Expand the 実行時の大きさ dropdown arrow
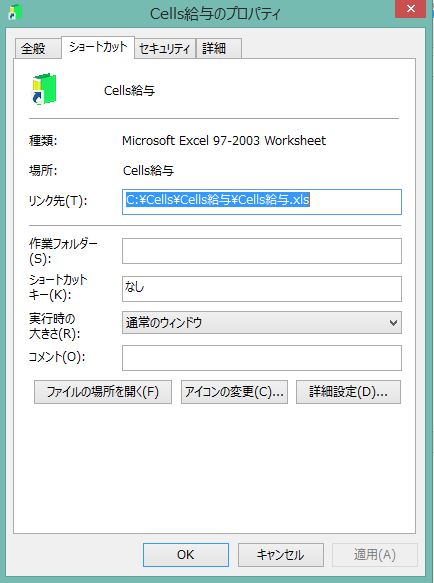This screenshot has width=434, height=583. (393, 323)
